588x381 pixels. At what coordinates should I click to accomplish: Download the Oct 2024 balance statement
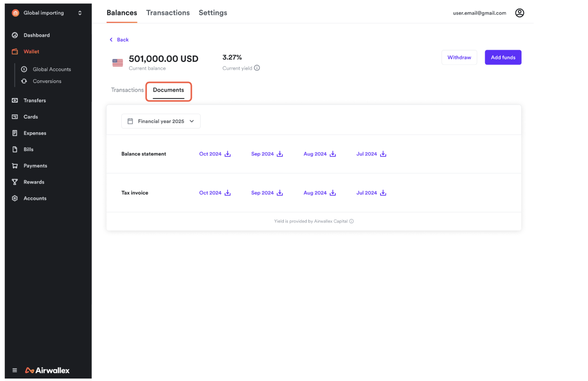click(215, 154)
